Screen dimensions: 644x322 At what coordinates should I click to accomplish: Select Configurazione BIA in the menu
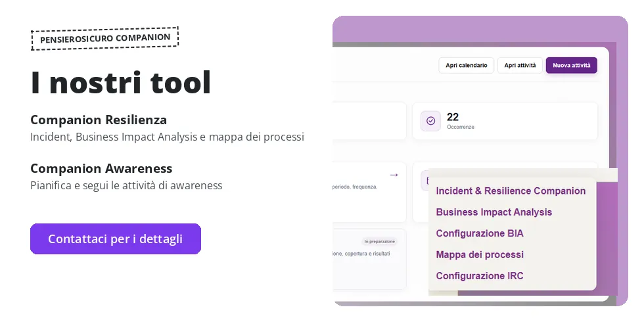click(x=480, y=233)
